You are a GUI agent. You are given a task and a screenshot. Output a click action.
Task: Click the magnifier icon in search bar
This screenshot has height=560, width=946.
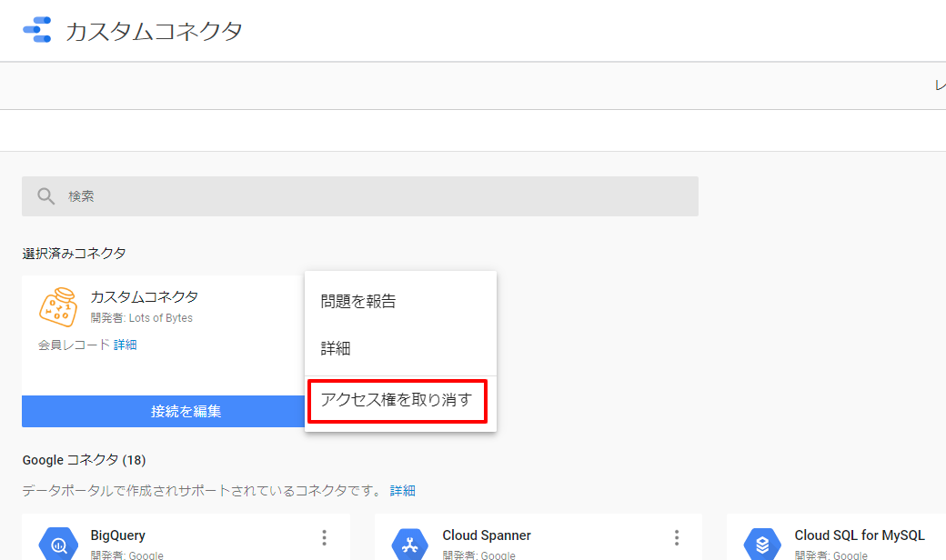[46, 196]
